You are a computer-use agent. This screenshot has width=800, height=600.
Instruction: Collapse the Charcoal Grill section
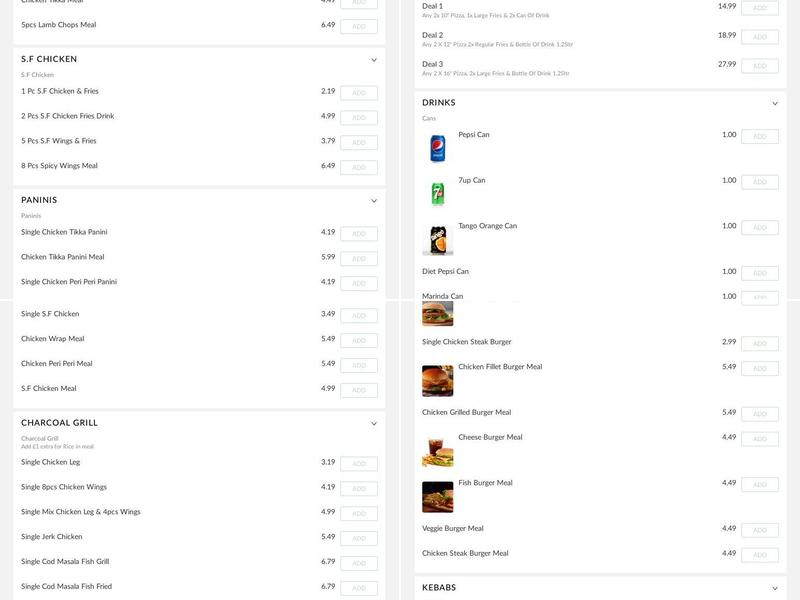click(374, 423)
